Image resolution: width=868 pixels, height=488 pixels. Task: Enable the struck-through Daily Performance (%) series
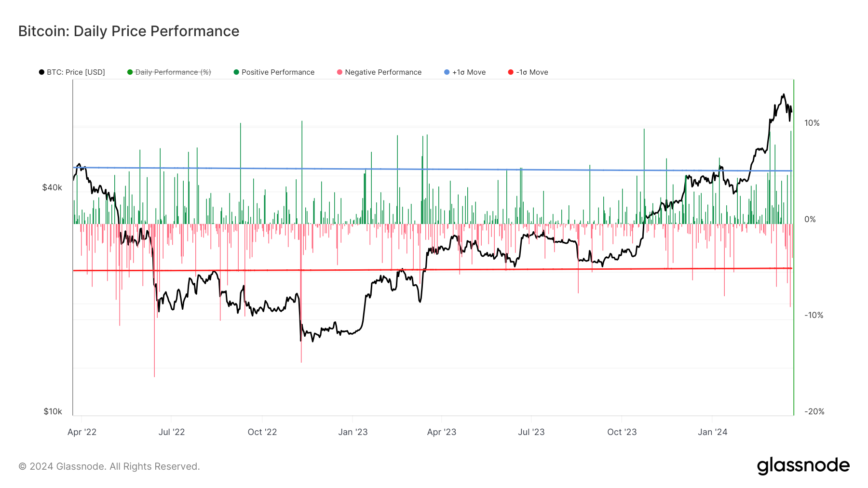pos(169,72)
